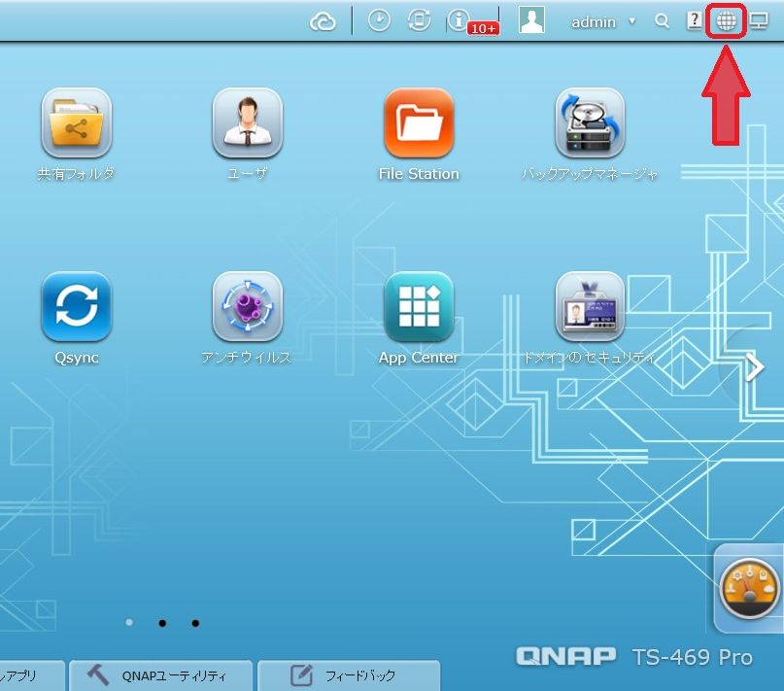This screenshot has height=691, width=784.
Task: Open アンチウイルス antivirus app
Action: coord(248,307)
